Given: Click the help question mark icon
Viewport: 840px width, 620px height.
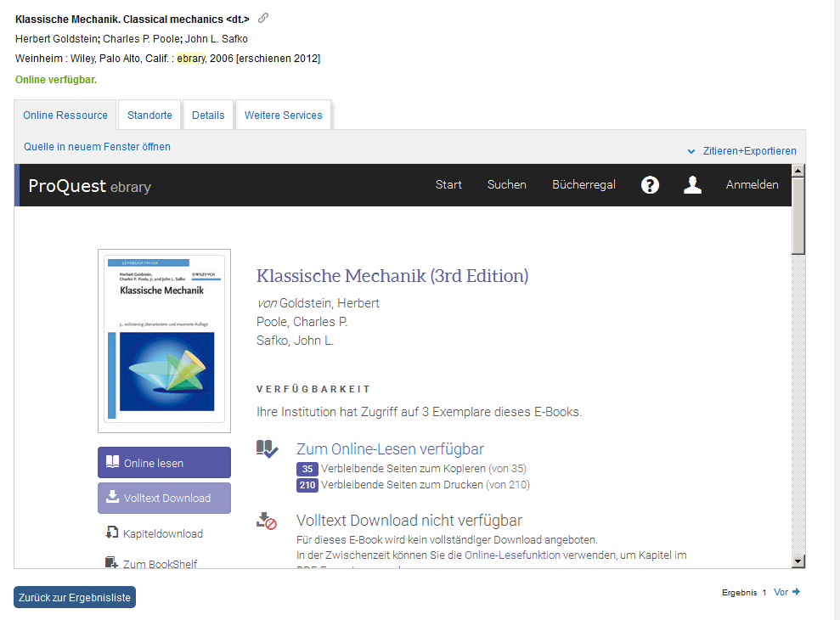Looking at the screenshot, I should [650, 184].
